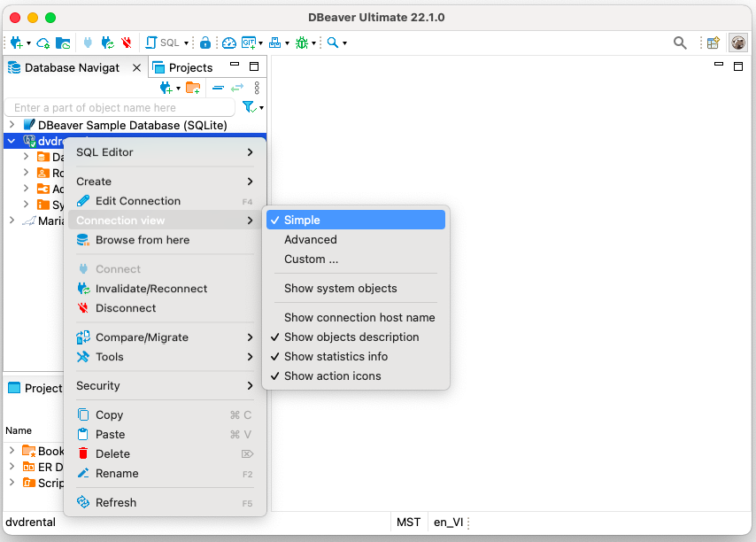Click the New Database Connection toolbar icon
Screen dimensions: 756x542
tap(17, 43)
